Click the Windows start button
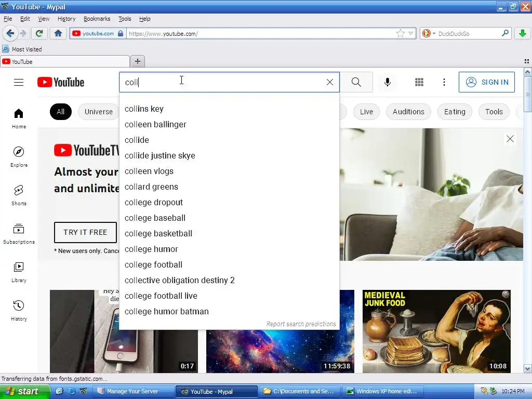532x399 pixels. pyautogui.click(x=24, y=391)
